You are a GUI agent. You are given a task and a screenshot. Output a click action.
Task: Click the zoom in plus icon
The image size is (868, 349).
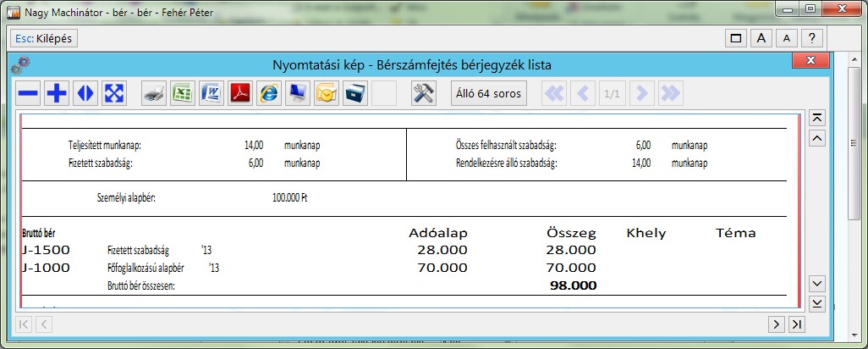point(57,94)
